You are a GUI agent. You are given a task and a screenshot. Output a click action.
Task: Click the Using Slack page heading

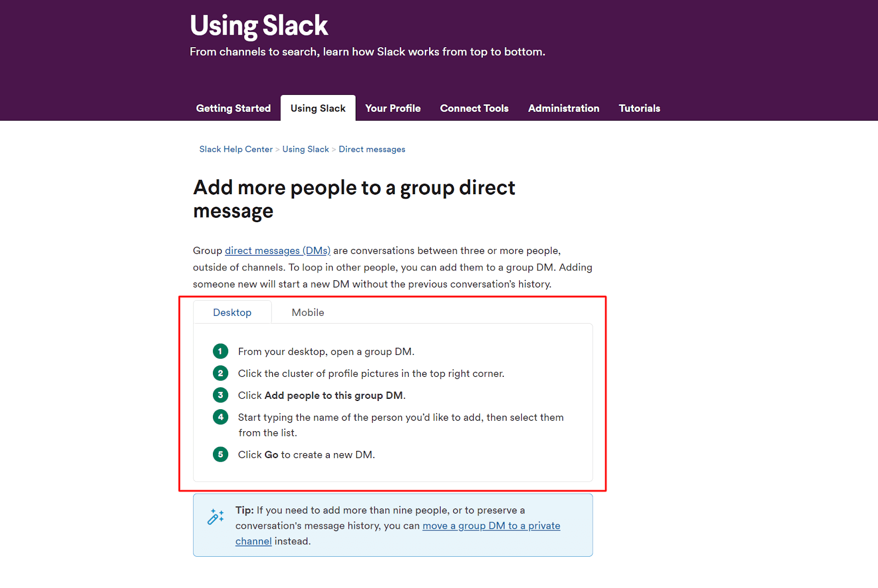[x=259, y=25]
